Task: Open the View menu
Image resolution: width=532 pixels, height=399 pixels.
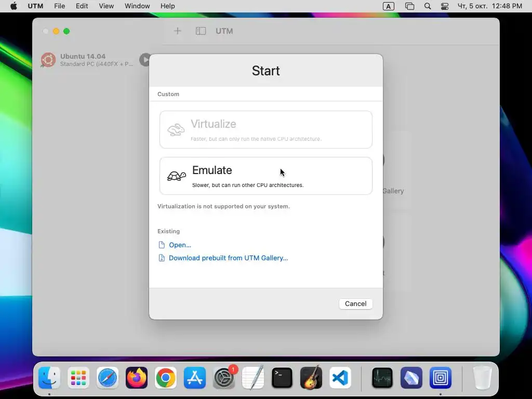Action: (x=106, y=6)
